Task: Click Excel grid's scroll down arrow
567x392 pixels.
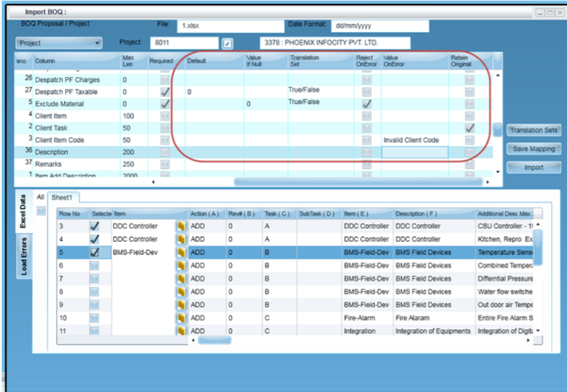Action: [x=537, y=331]
